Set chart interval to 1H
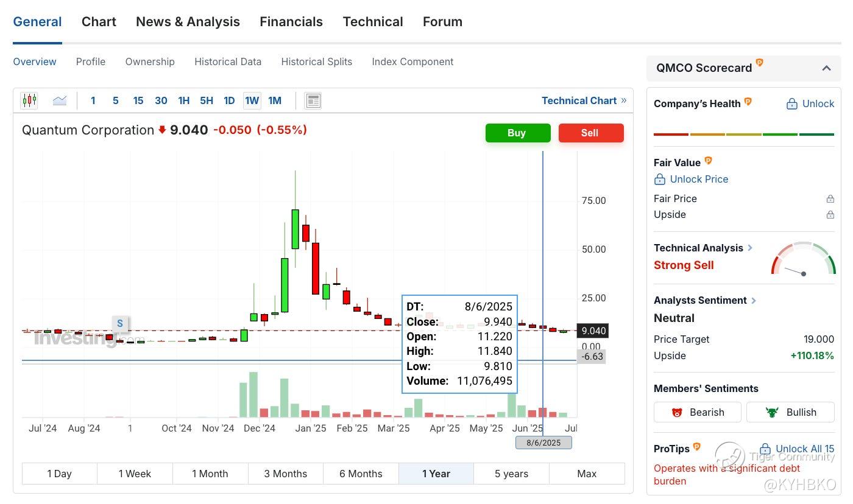Screen dimensions: 853x504 (x=183, y=100)
